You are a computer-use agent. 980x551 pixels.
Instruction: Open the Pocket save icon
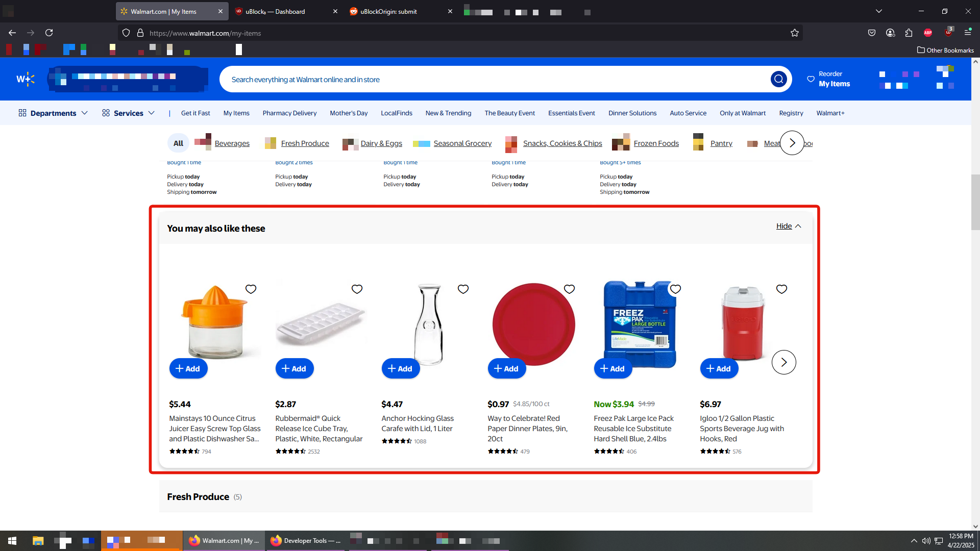[x=872, y=33]
